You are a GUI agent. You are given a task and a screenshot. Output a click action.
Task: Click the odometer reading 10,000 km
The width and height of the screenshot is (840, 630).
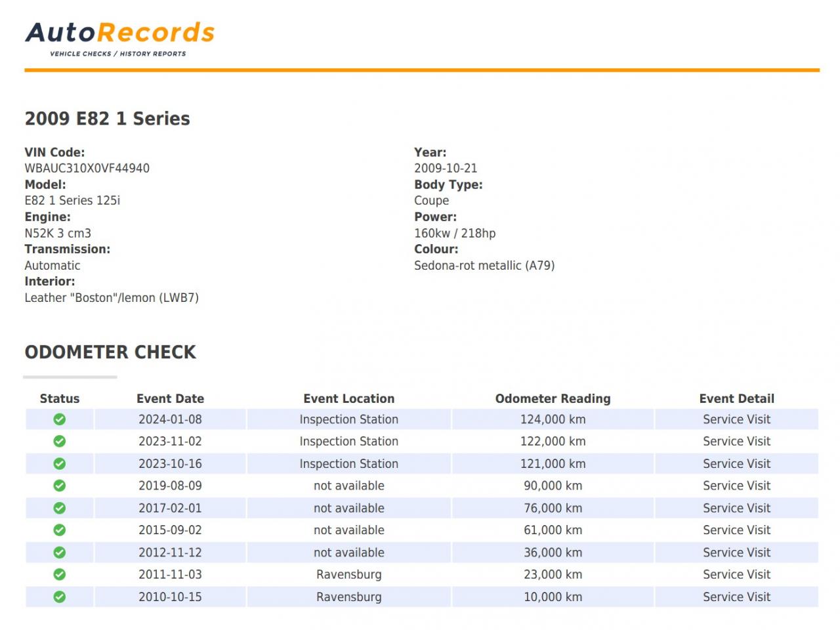pyautogui.click(x=553, y=597)
